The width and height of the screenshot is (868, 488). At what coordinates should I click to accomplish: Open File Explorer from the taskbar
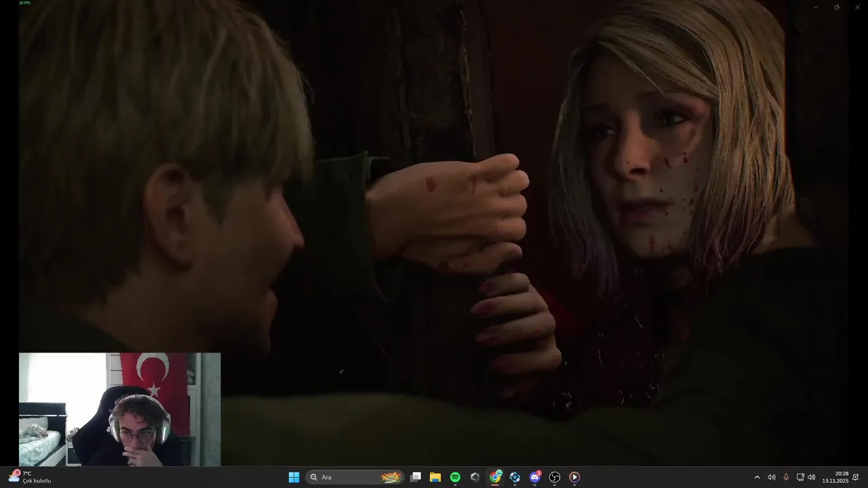(435, 477)
